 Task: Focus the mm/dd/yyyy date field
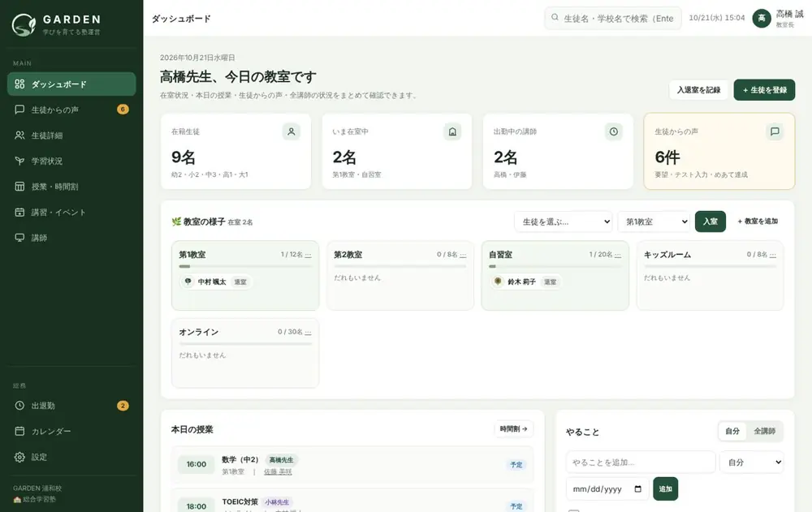607,488
